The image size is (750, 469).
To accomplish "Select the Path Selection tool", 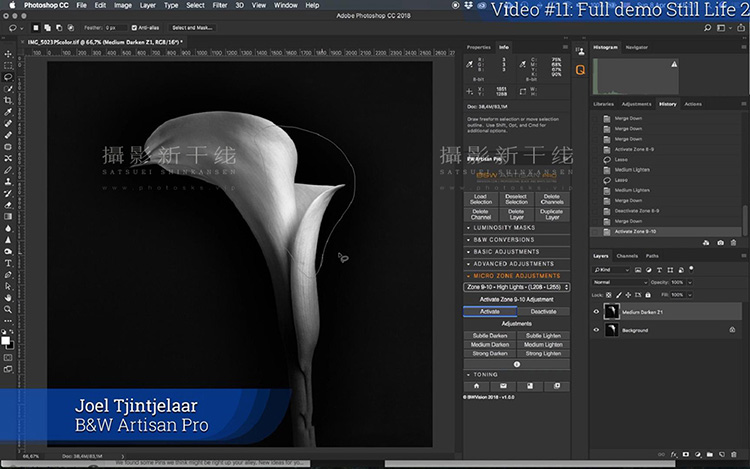I will click(8, 286).
